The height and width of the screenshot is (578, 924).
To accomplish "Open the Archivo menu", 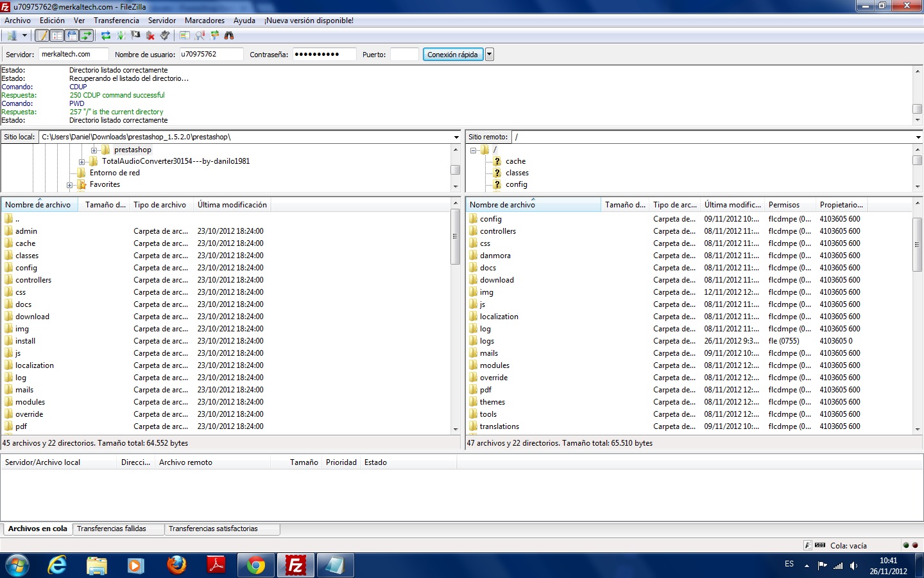I will (17, 21).
